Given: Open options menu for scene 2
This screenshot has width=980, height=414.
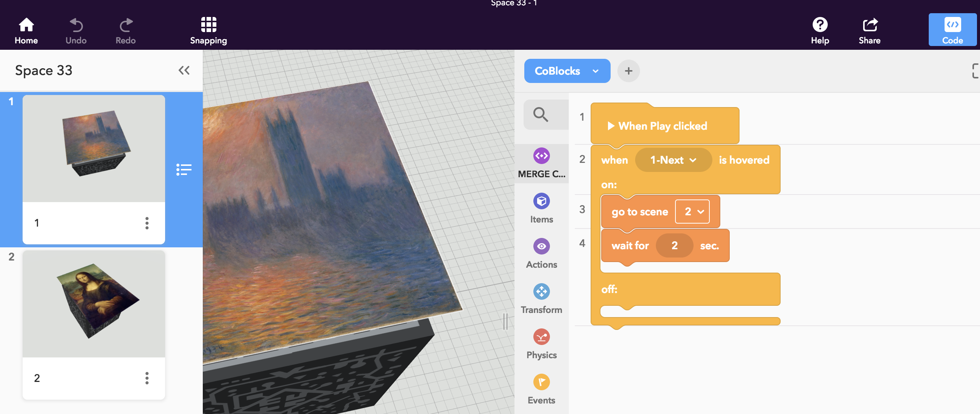Looking at the screenshot, I should pyautogui.click(x=147, y=378).
